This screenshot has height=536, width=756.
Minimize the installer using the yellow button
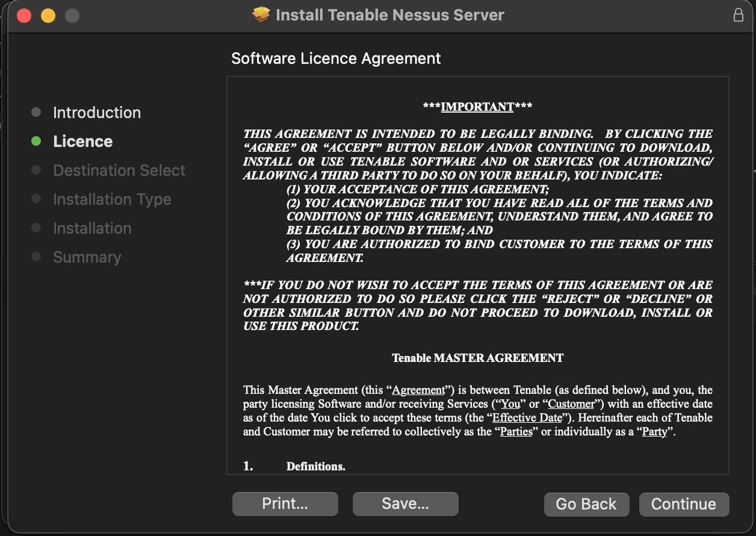48,16
